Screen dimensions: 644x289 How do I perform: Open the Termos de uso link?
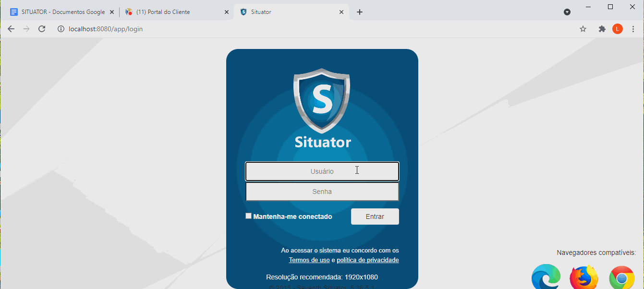coord(309,260)
